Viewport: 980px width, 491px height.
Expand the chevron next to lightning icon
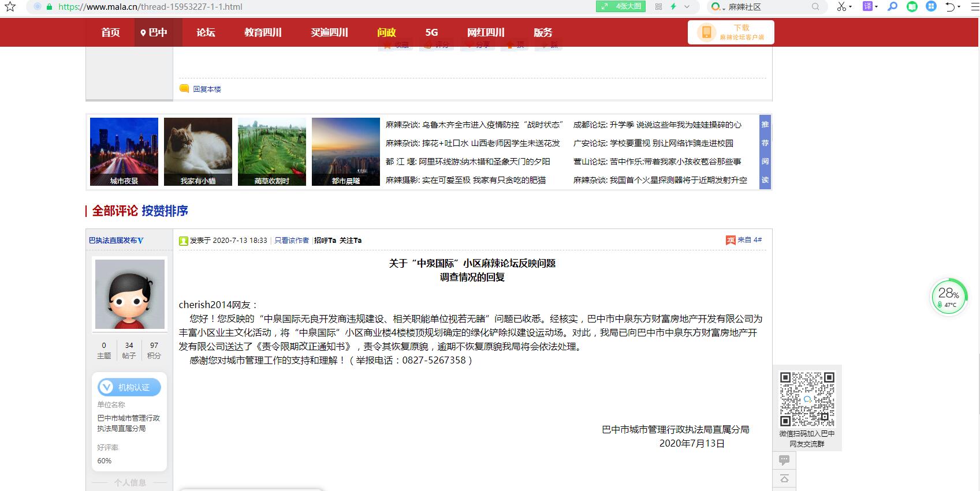coord(687,7)
